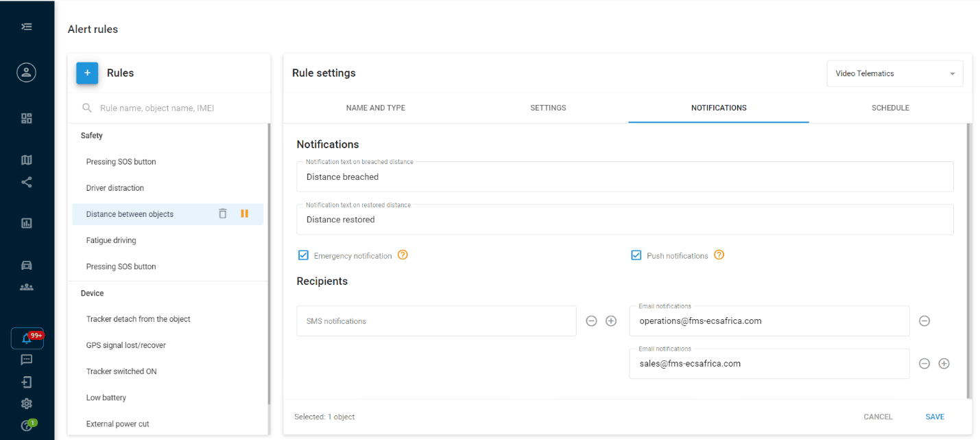Pause the Distance between objects rule
The image size is (980, 440).
[x=244, y=213]
